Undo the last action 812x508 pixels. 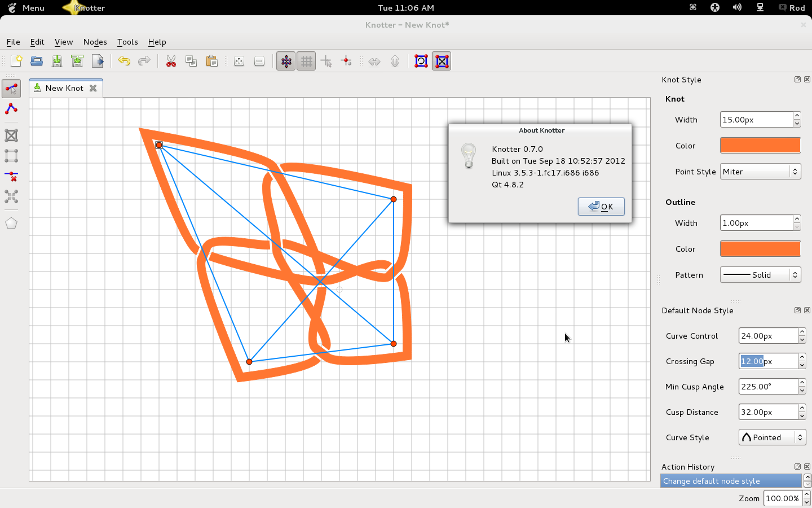(124, 61)
